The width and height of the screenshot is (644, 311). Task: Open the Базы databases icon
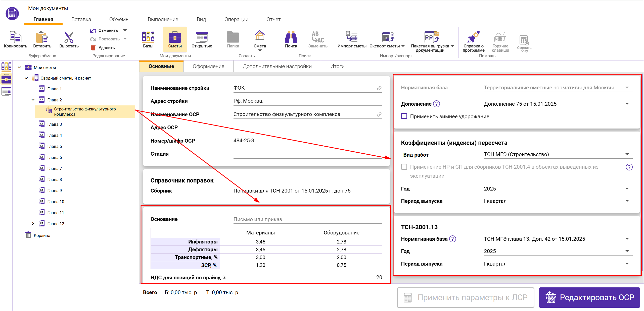click(x=148, y=37)
